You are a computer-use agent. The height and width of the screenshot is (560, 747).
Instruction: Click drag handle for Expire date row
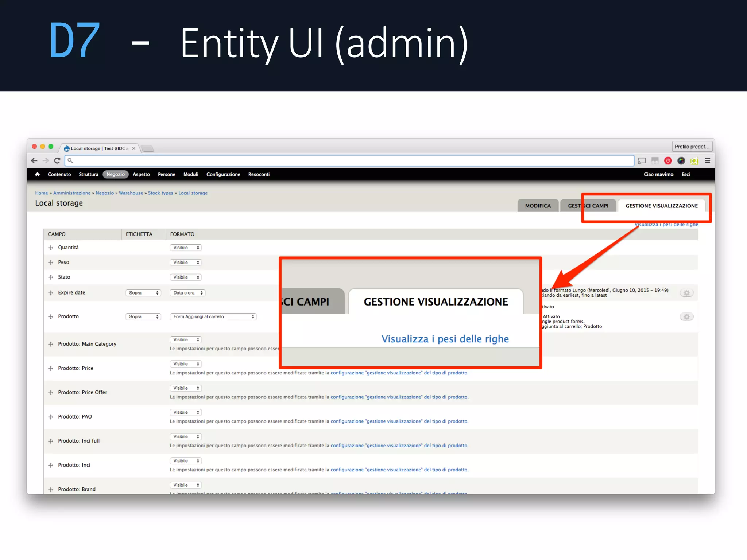click(51, 293)
